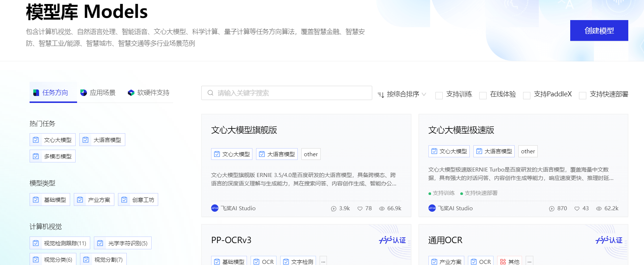Click 支持训练 status on 极速版 card
644x265 pixels.
click(442, 193)
